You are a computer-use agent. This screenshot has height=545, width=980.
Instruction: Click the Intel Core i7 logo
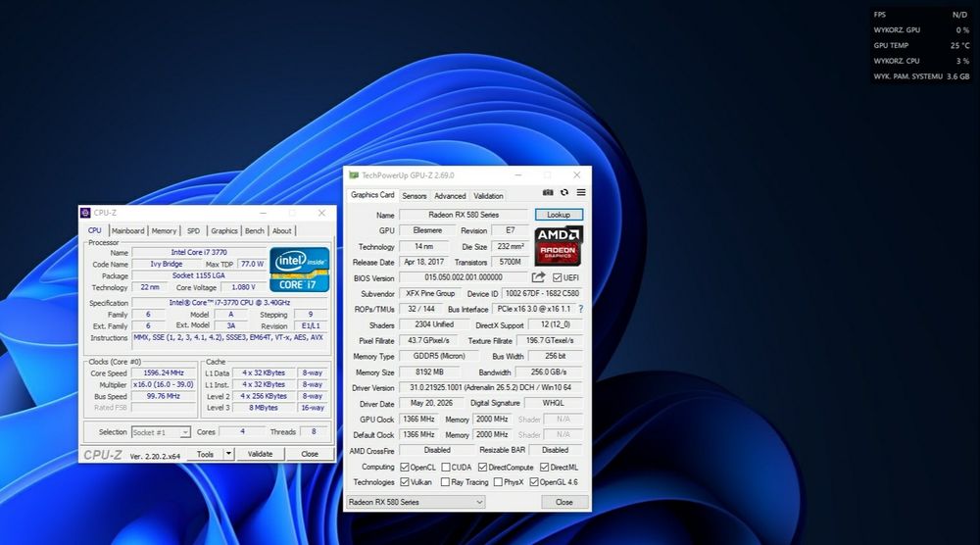click(x=299, y=270)
